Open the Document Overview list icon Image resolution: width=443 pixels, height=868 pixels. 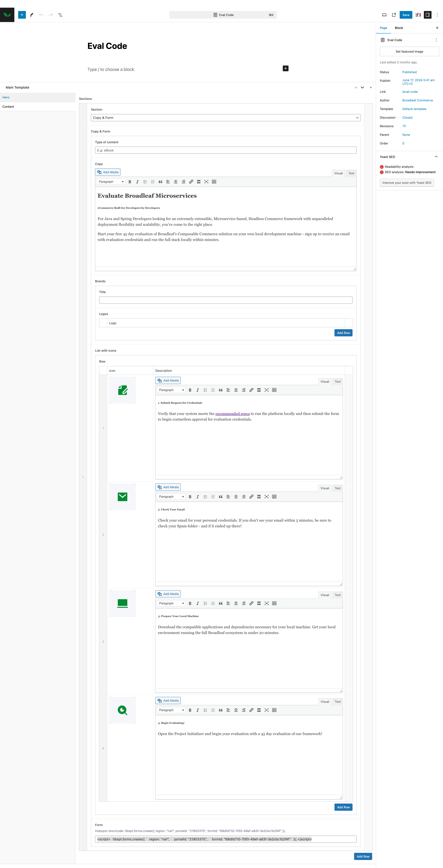pos(60,15)
